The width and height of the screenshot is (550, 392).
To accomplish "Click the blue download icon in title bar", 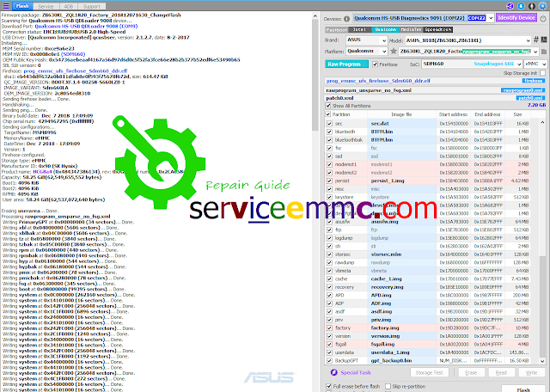I will (x=521, y=6).
